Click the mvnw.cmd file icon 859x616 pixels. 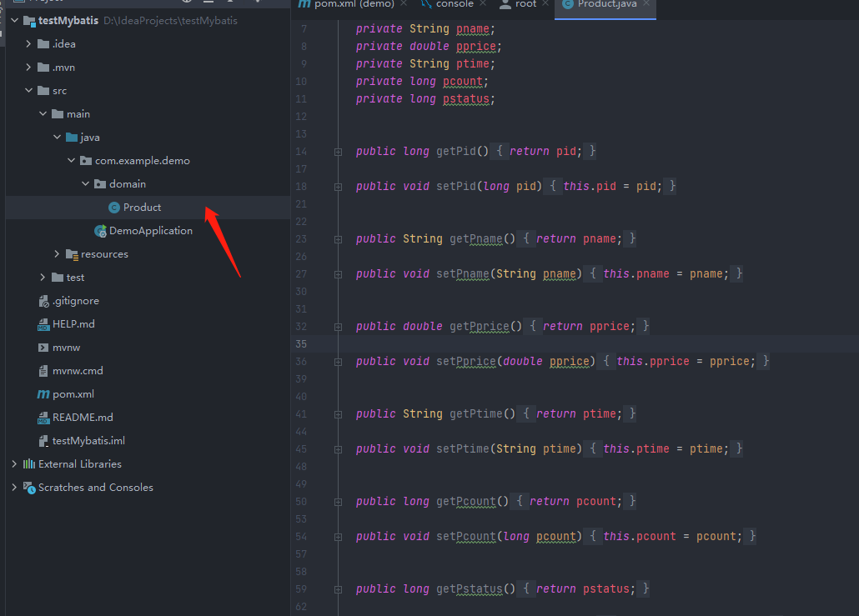point(43,371)
